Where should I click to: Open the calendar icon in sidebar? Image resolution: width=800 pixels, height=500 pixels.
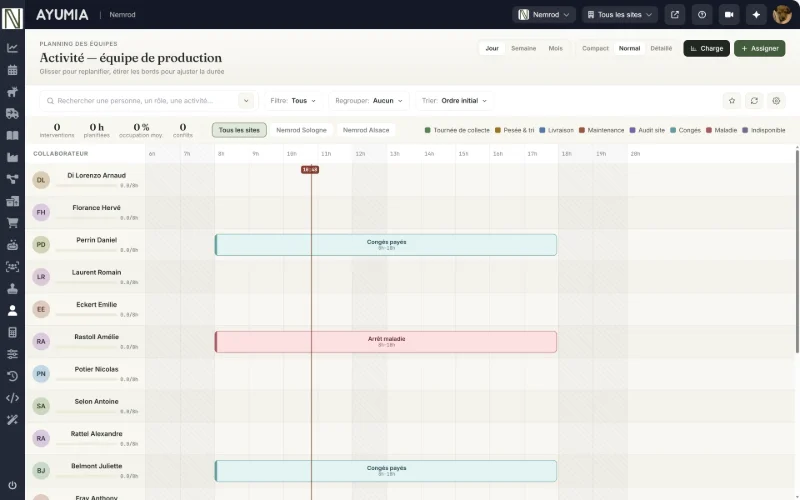tap(12, 70)
